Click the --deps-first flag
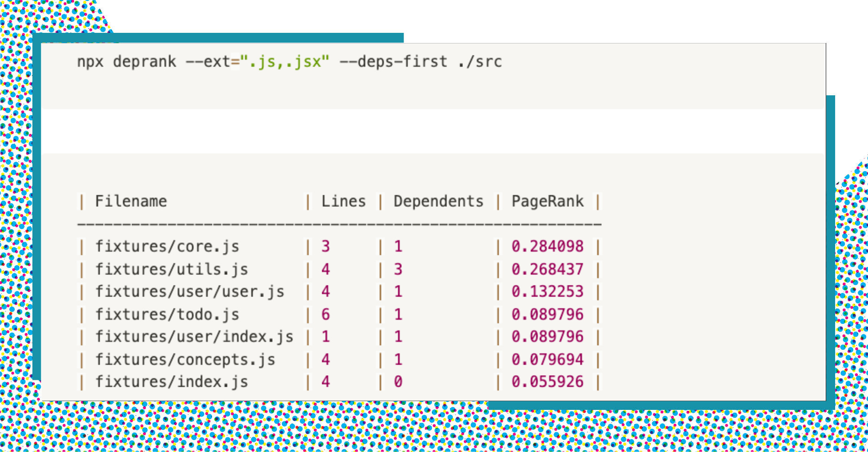Viewport: 868px width, 452px height. pos(393,62)
